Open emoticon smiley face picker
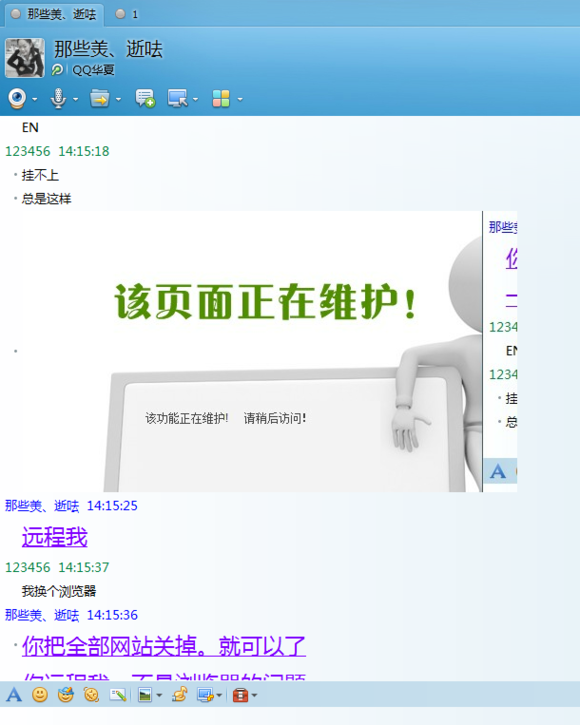This screenshot has width=580, height=725. click(40, 695)
